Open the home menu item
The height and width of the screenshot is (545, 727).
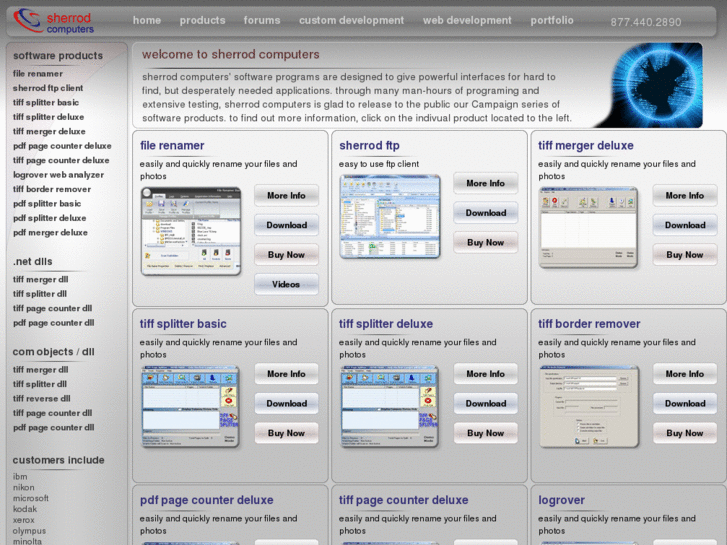pos(147,20)
